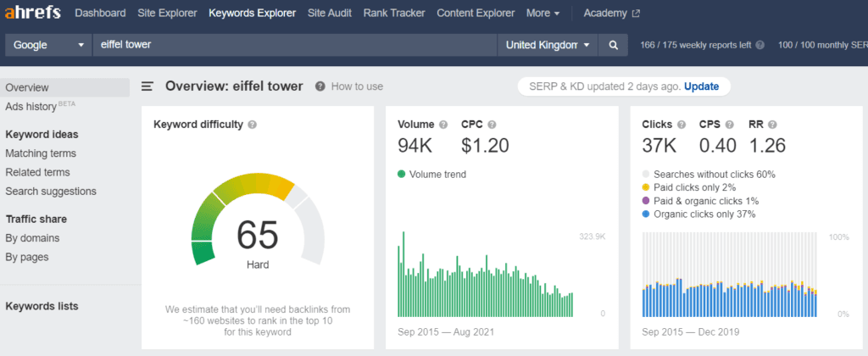Click the Paid & organic clicks purple dot
The height and width of the screenshot is (356, 868).
click(646, 201)
